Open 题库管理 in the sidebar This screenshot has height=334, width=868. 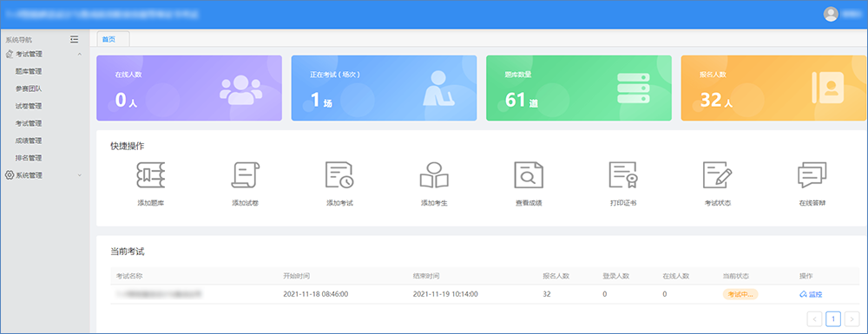(x=29, y=71)
